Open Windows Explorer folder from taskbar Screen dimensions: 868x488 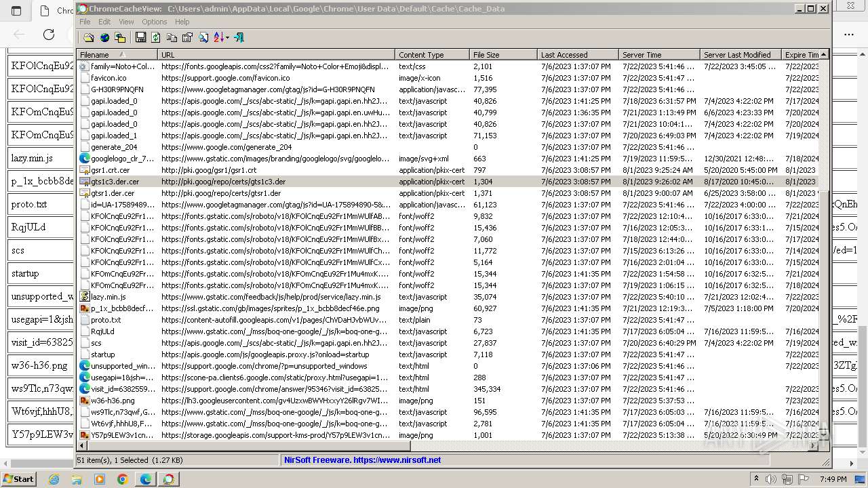pyautogui.click(x=77, y=479)
